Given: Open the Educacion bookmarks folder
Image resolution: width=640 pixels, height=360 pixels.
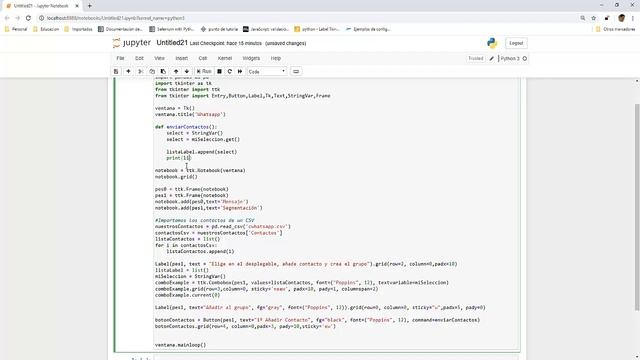Looking at the screenshot, I should pos(46,29).
